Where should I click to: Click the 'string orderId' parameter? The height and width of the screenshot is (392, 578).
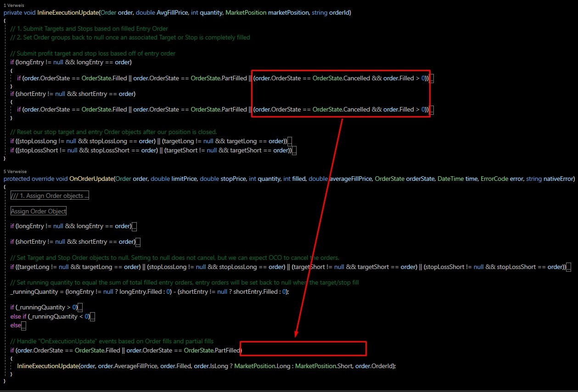(330, 13)
